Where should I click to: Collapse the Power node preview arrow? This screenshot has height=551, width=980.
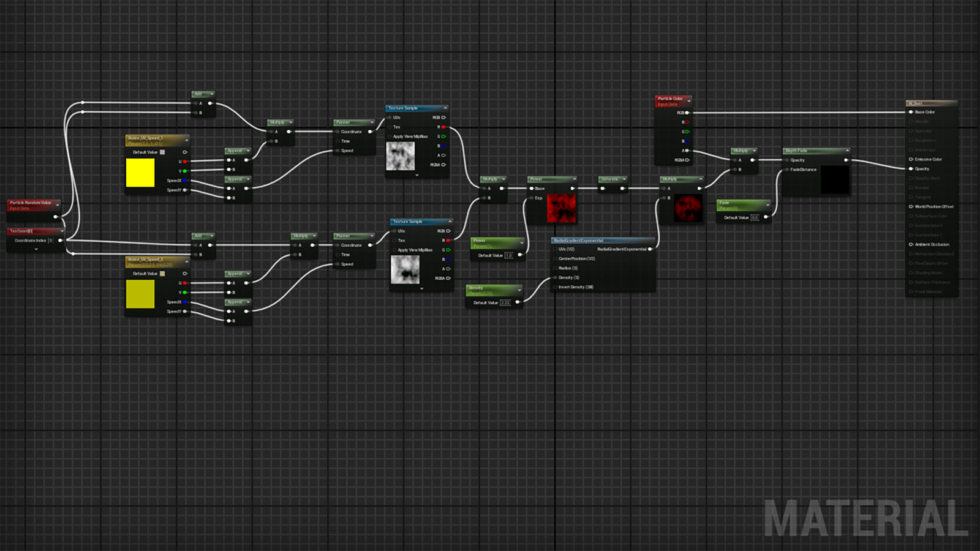574,179
